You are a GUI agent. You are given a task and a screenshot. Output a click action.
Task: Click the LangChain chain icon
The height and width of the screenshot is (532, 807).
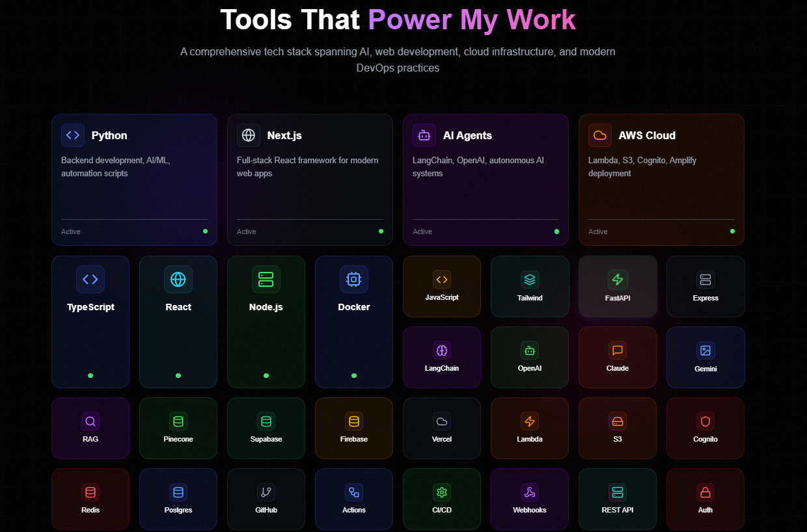(442, 350)
